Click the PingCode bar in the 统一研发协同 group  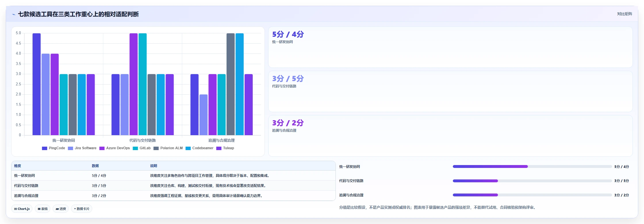(37, 84)
